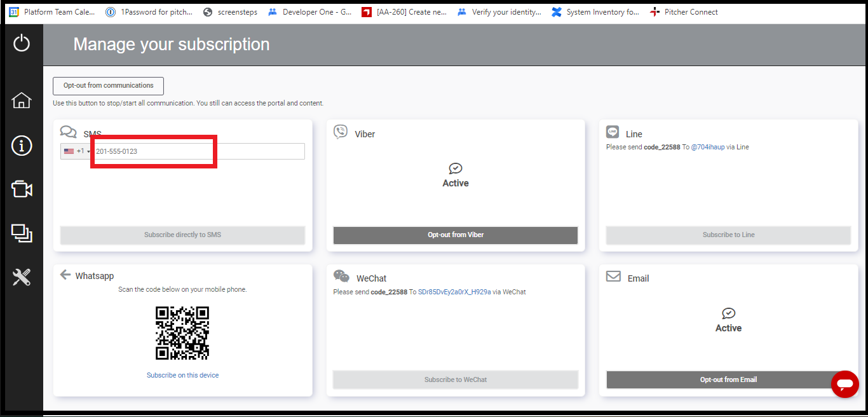Click the red chat bubble widget
This screenshot has width=868, height=417.
(x=844, y=384)
